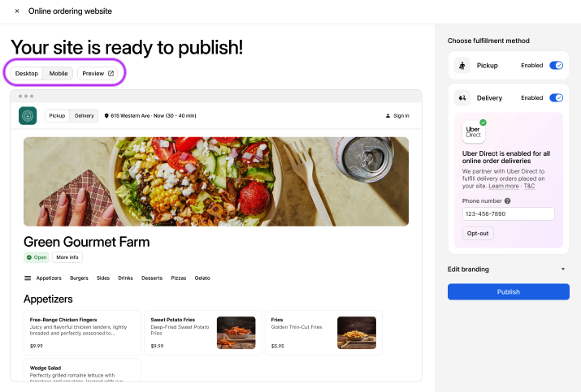Click the Uber Direct logo
Image resolution: width=581 pixels, height=392 pixels.
(x=474, y=132)
